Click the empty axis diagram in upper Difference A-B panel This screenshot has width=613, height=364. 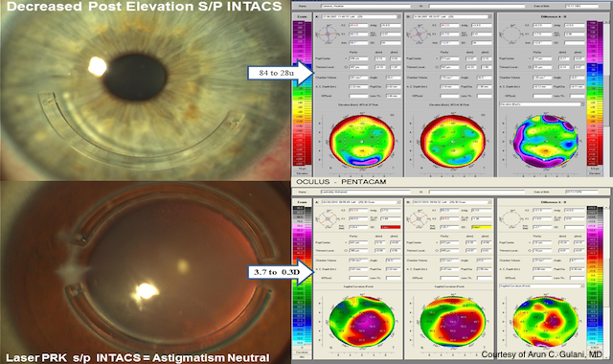click(511, 34)
